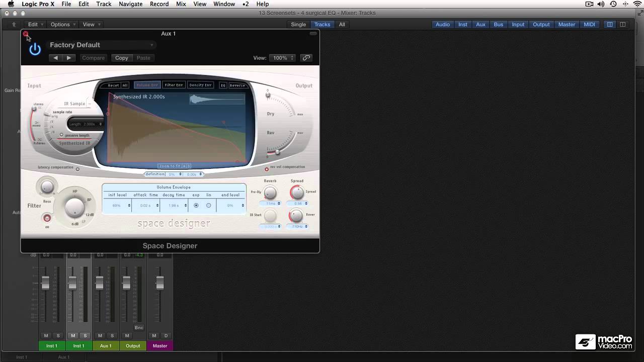The height and width of the screenshot is (362, 644).
Task: Open the Mixer Options dropdown menu
Action: (x=62, y=24)
